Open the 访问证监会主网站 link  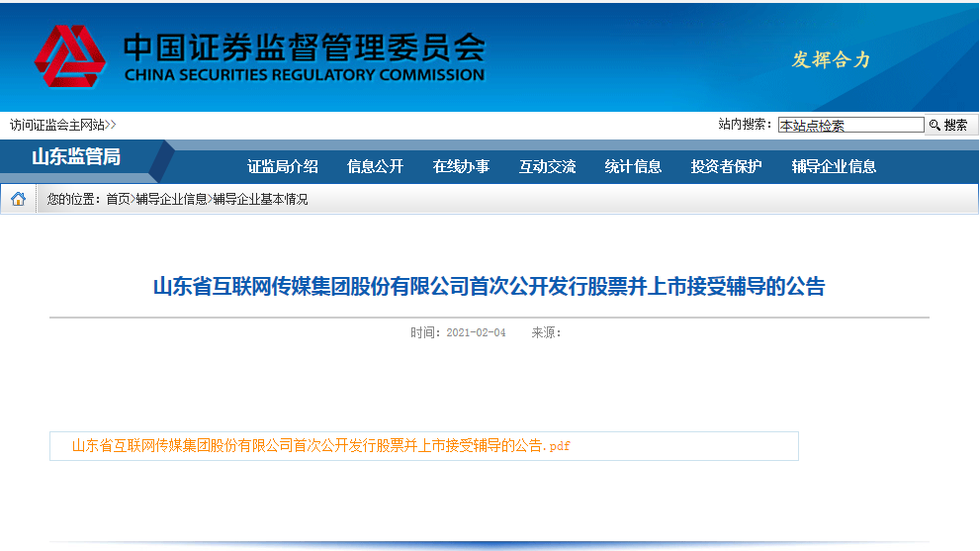(57, 125)
